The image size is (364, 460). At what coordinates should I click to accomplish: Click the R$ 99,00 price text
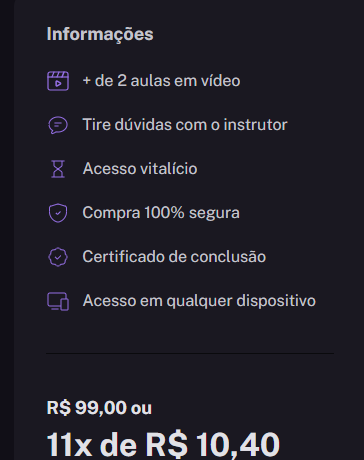(87, 408)
